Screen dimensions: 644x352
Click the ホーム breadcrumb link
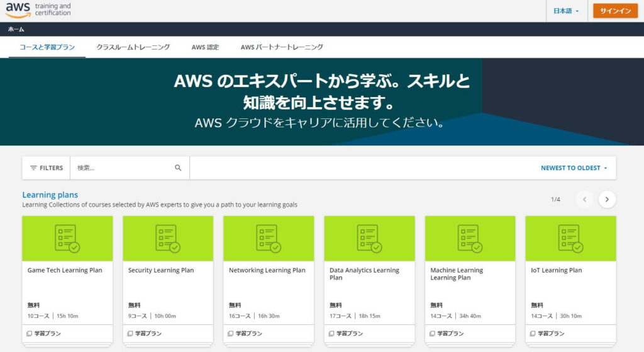(16, 30)
